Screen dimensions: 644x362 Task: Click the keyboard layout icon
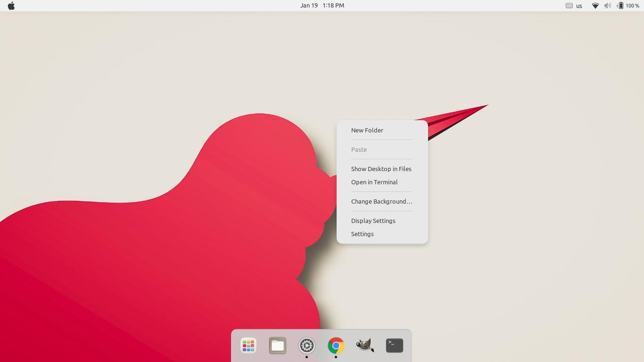pyautogui.click(x=569, y=6)
